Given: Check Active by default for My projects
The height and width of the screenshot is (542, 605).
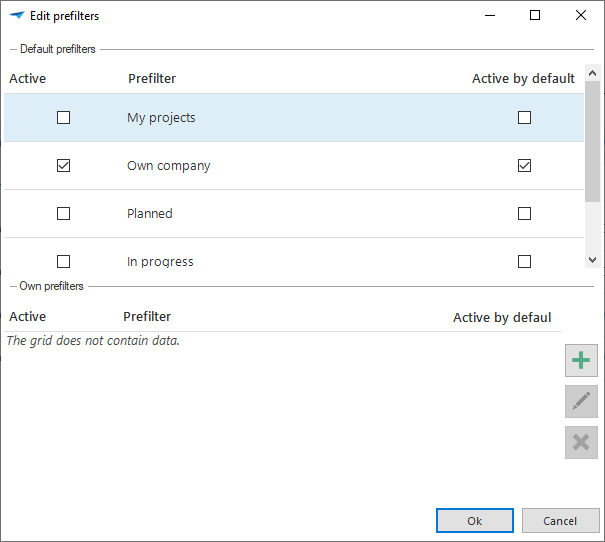Looking at the screenshot, I should 524,118.
